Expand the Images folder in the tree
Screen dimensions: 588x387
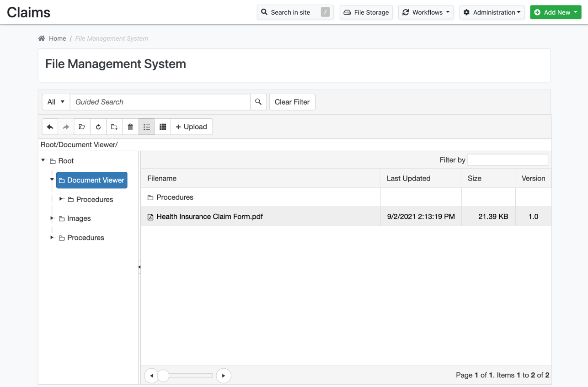pos(52,218)
